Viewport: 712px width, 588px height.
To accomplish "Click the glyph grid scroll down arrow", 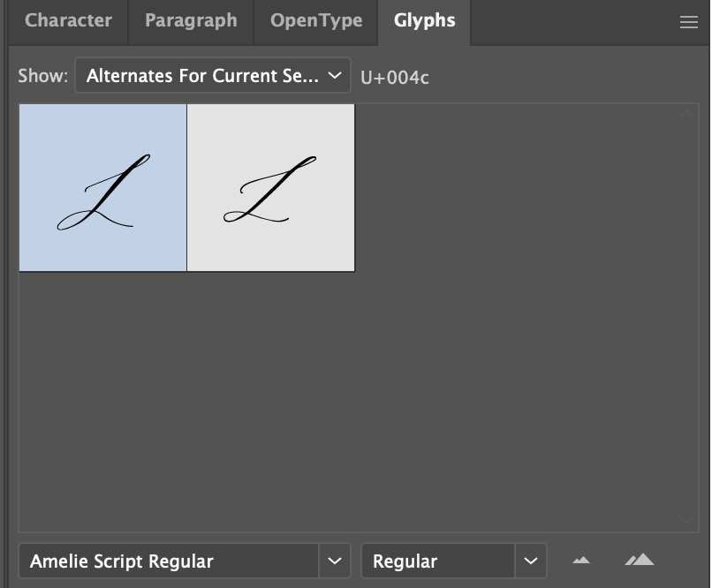I will [686, 520].
